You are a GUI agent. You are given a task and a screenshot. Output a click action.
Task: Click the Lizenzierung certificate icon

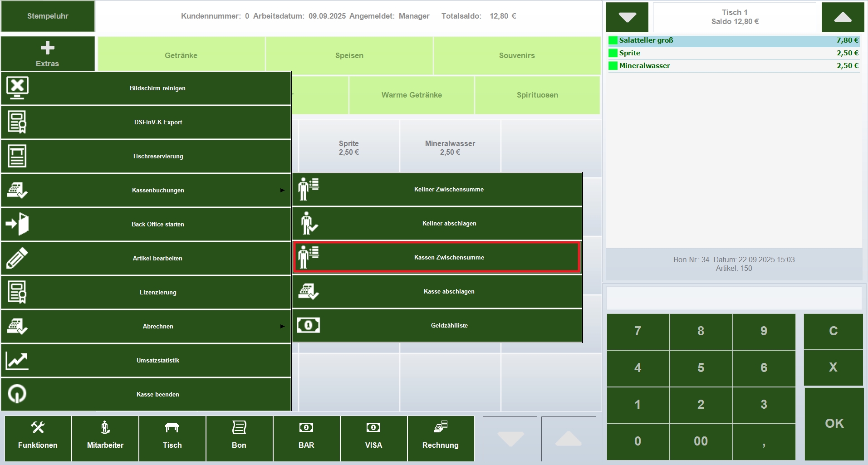pyautogui.click(x=17, y=292)
